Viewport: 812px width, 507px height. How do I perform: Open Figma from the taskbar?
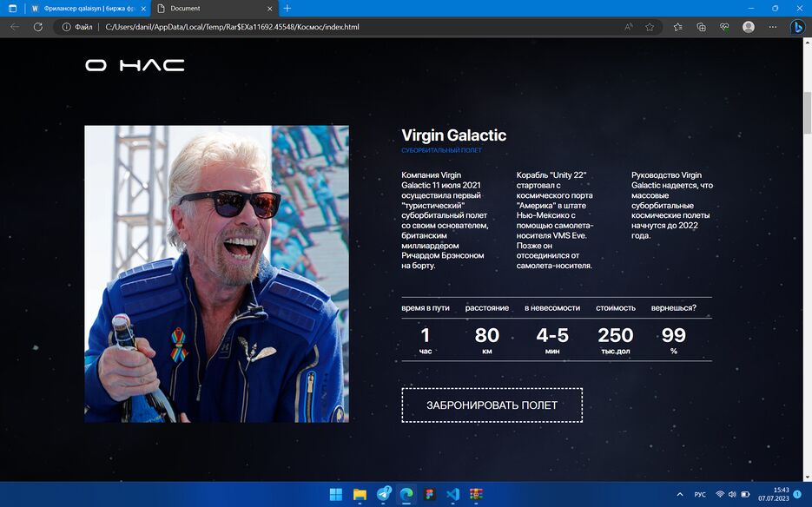[429, 494]
